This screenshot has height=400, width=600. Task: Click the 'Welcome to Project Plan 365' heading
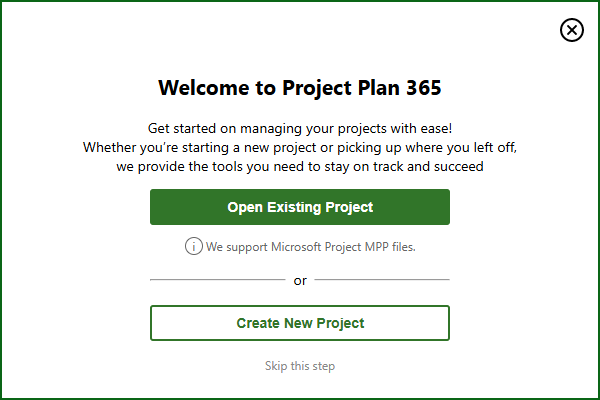pos(300,88)
